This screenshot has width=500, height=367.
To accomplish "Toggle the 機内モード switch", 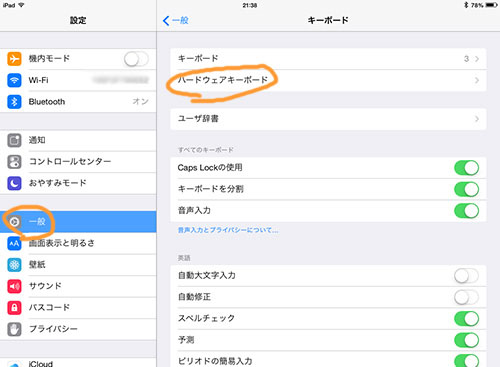I will coord(136,59).
